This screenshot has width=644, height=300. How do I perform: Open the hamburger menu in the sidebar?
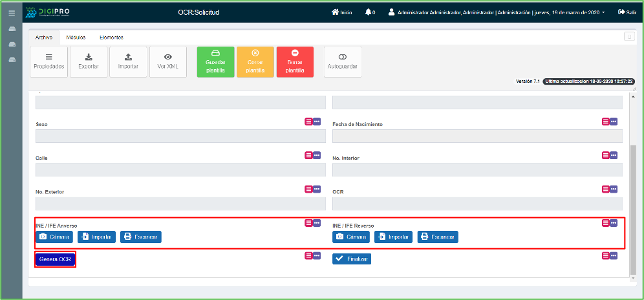coord(11,12)
